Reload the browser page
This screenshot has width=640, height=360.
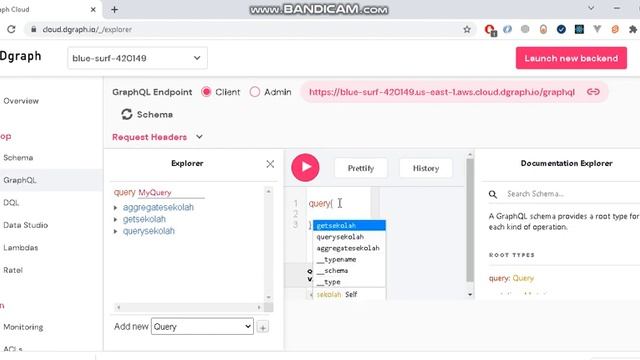pos(11,29)
